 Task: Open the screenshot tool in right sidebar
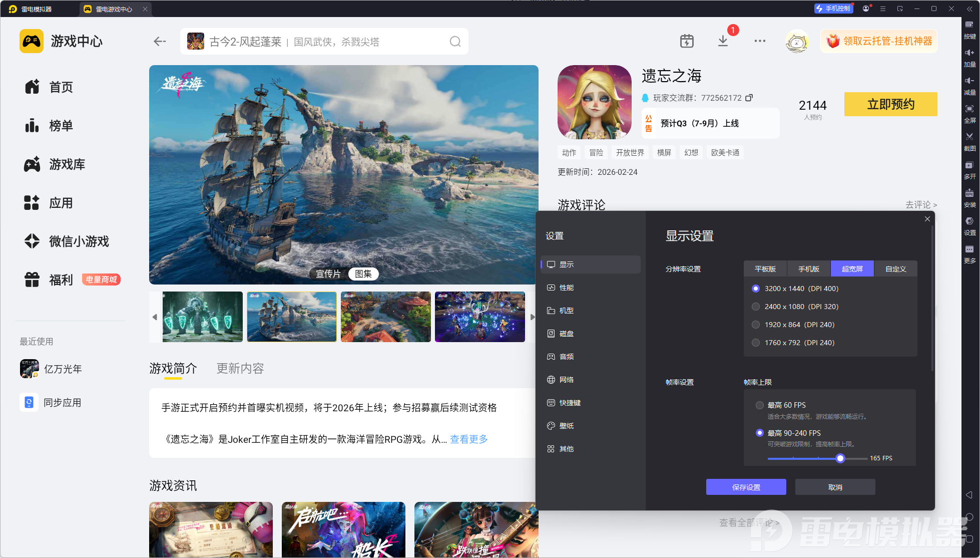tap(969, 137)
